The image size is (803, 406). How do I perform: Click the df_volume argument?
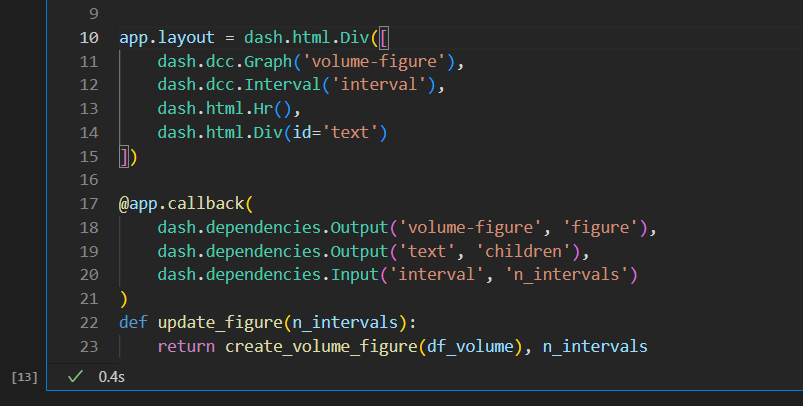point(470,347)
